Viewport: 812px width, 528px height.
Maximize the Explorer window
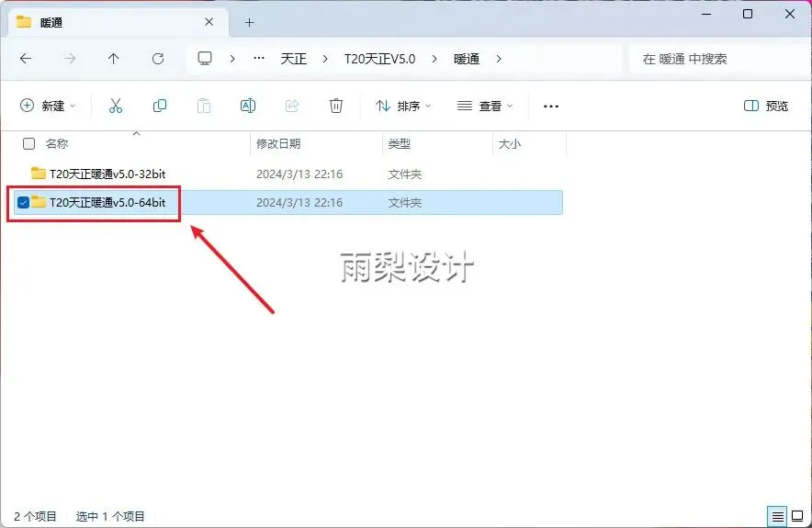pyautogui.click(x=748, y=14)
